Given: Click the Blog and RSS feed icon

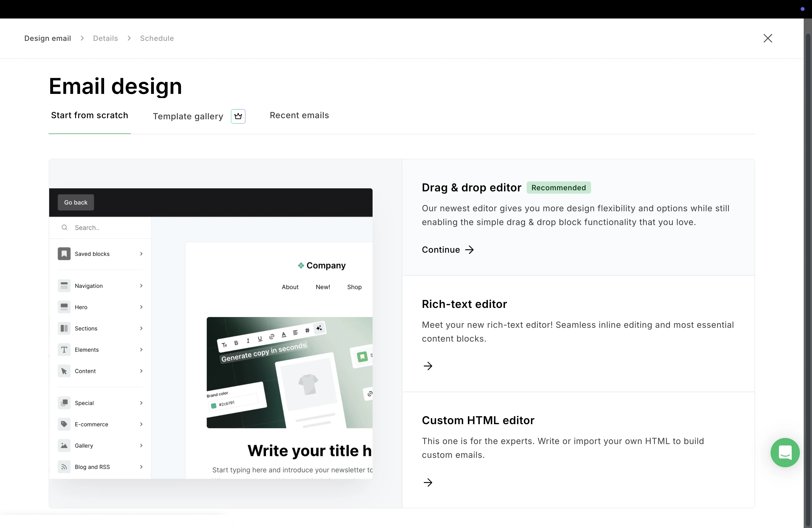Looking at the screenshot, I should pyautogui.click(x=64, y=467).
